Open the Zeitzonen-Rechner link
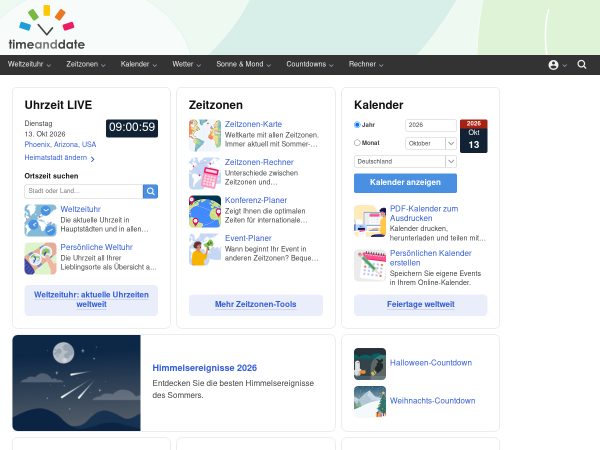Image resolution: width=600 pixels, height=450 pixels. (259, 162)
